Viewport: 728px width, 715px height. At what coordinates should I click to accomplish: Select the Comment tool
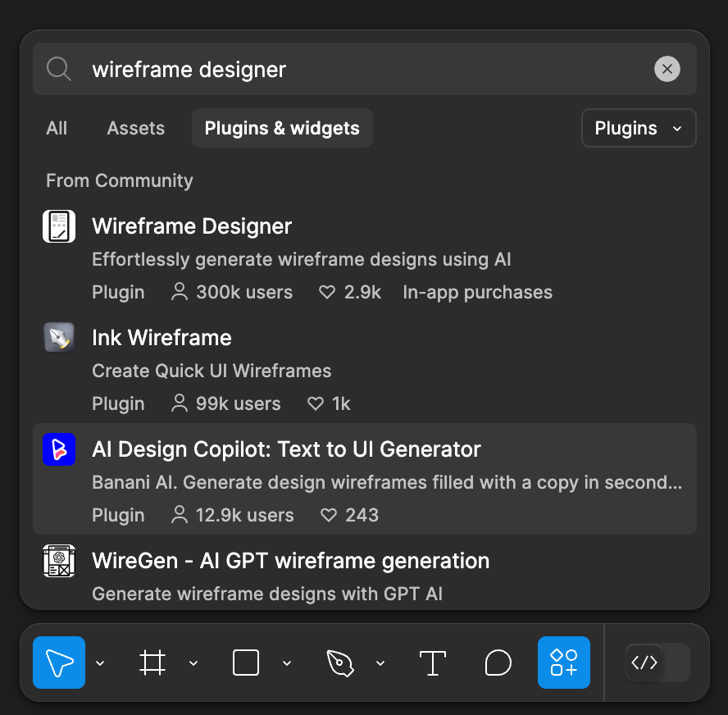pos(498,663)
